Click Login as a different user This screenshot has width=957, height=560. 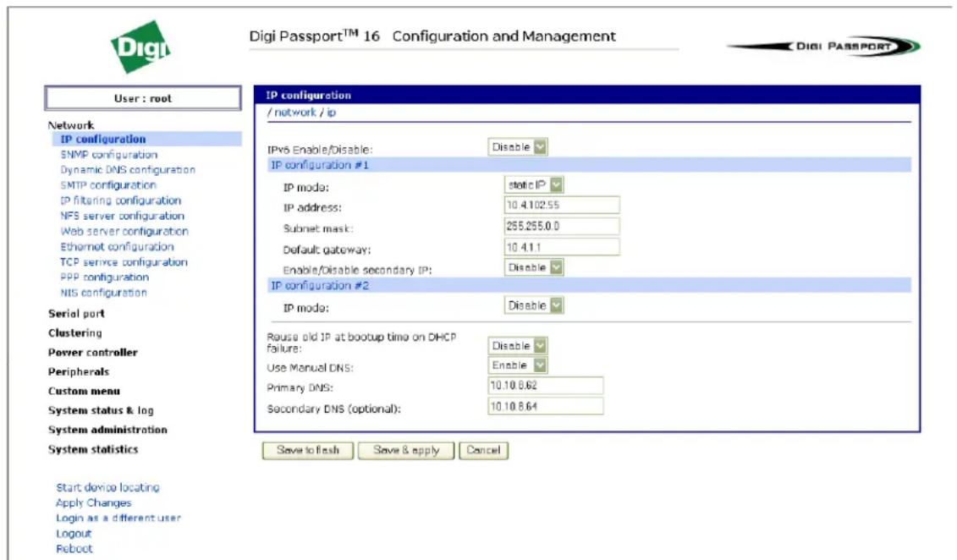(118, 518)
